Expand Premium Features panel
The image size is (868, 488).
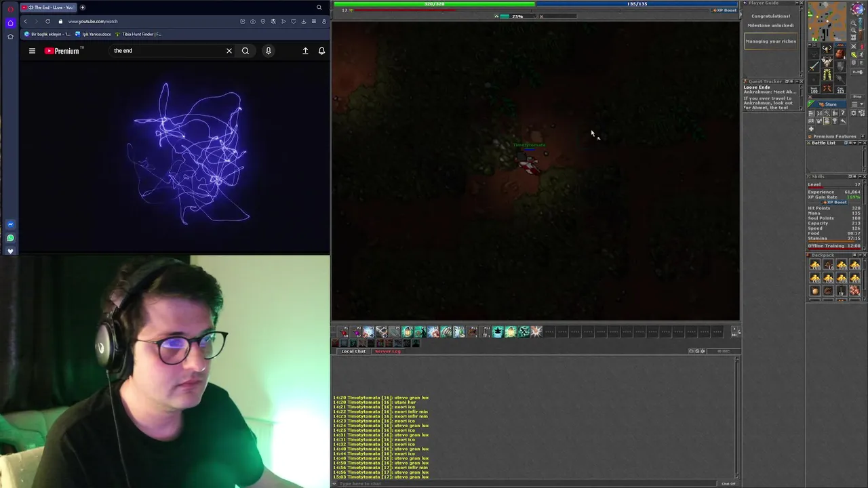(x=863, y=136)
